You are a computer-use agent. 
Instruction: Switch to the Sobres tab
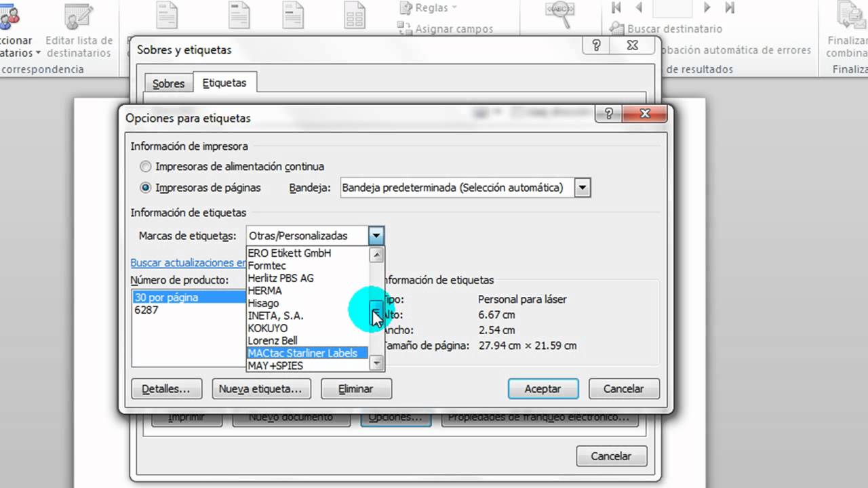168,83
